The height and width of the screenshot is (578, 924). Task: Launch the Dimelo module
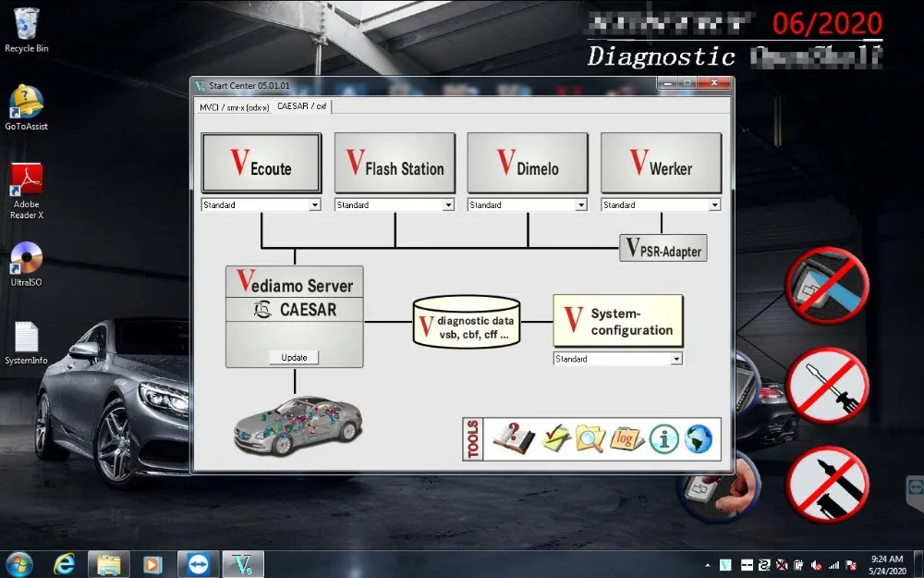(528, 163)
